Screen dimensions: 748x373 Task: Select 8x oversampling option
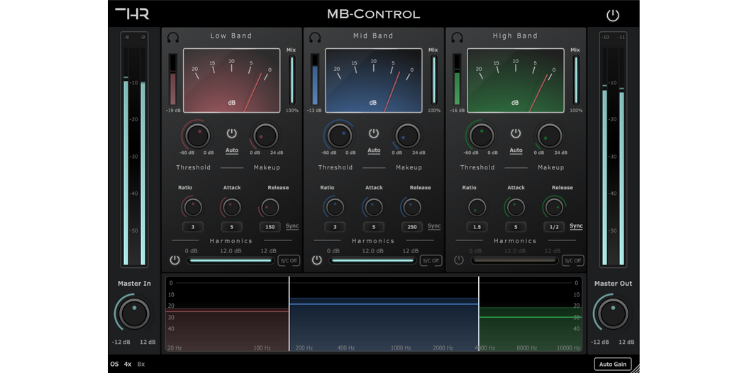coord(141,364)
